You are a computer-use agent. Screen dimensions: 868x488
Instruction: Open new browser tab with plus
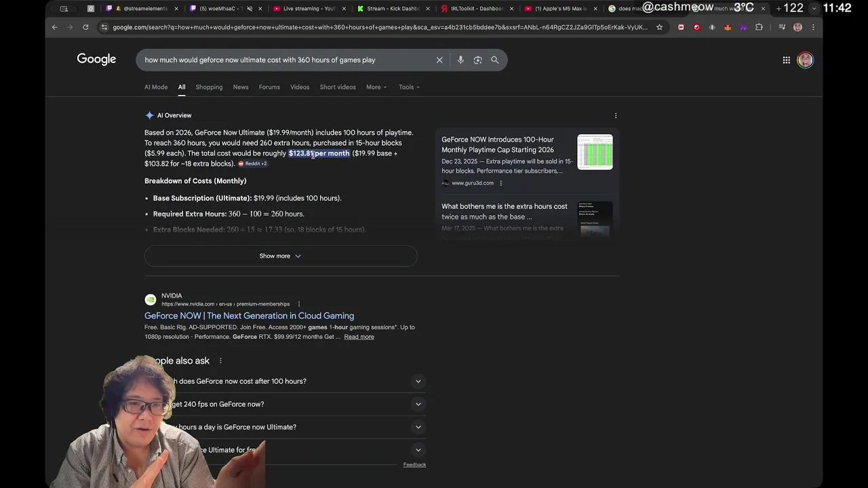click(778, 8)
